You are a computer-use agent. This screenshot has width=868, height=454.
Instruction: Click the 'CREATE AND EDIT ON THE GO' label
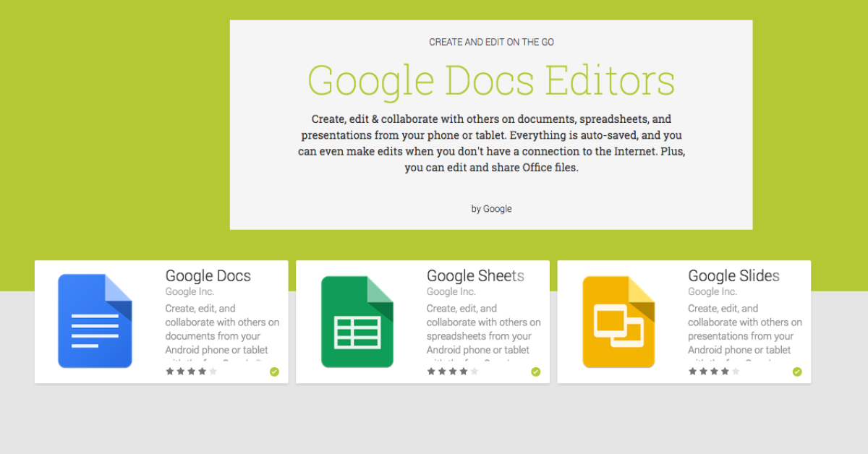point(491,42)
